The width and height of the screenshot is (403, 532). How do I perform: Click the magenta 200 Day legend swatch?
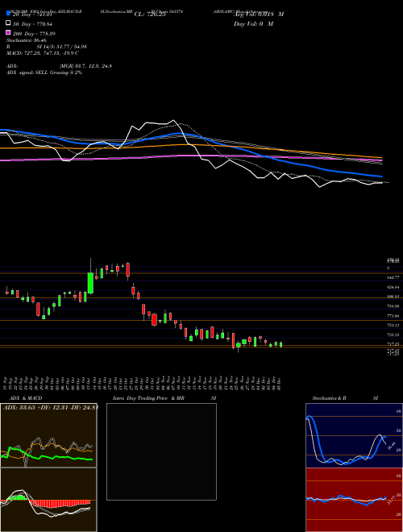[8, 32]
